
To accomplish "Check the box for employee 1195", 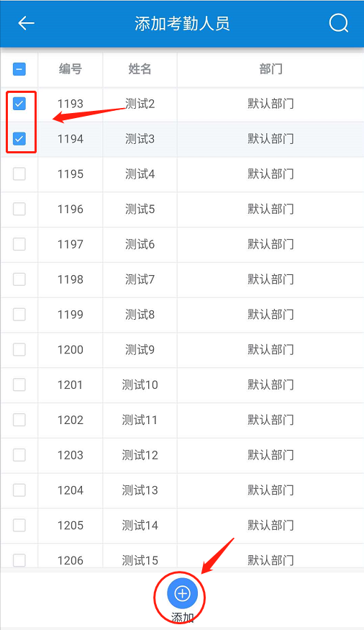I will (19, 174).
